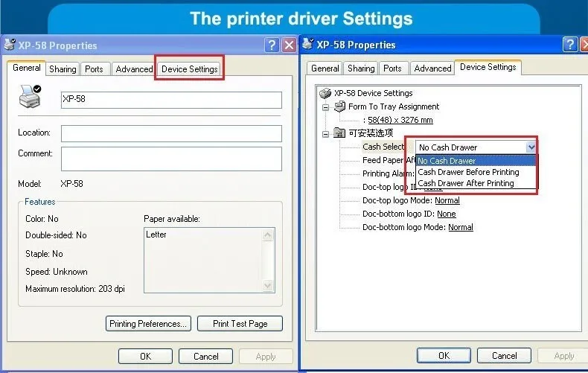
Task: Click the XP-58 Device Settings root printer icon
Action: [x=325, y=93]
